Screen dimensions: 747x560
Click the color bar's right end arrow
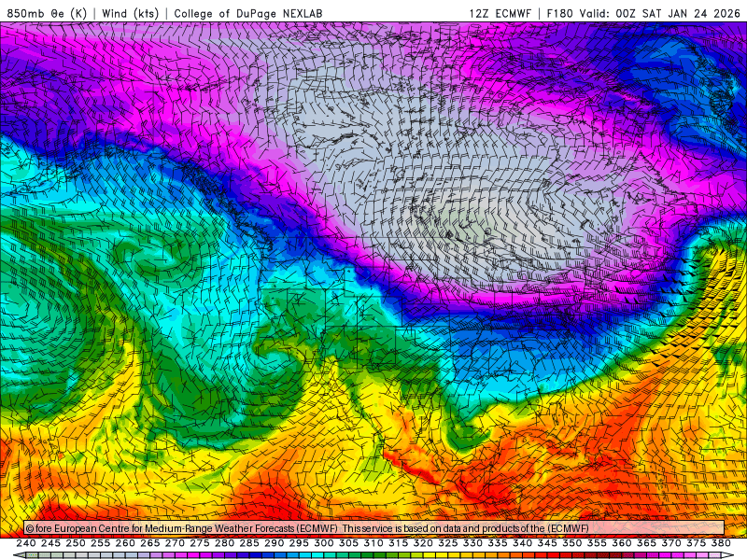(x=727, y=555)
